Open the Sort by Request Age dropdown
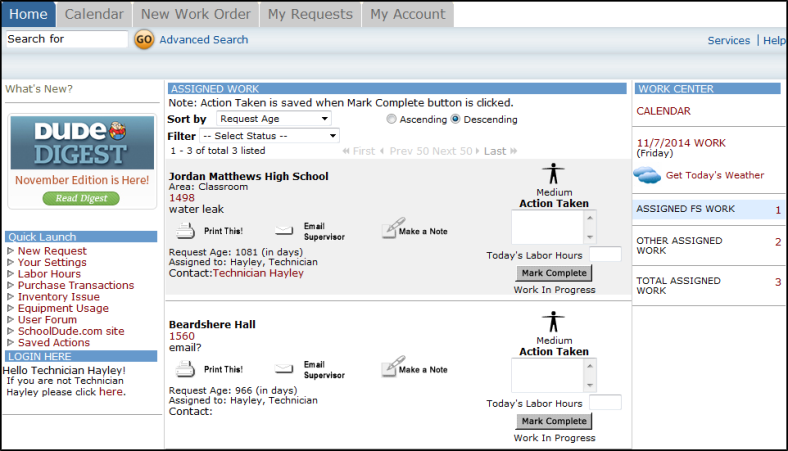788x451 pixels. point(273,118)
